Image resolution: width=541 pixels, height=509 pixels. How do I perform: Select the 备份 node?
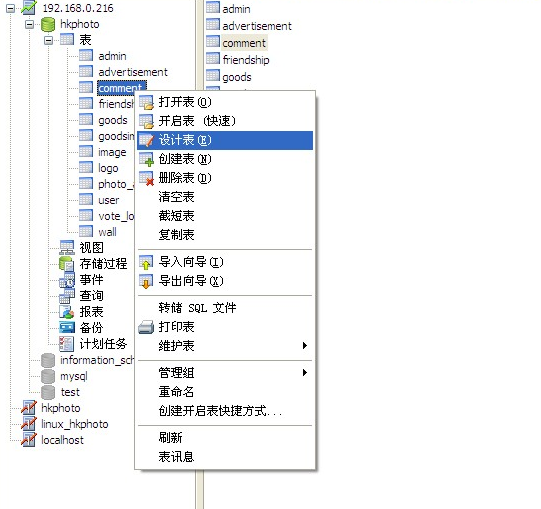click(91, 328)
